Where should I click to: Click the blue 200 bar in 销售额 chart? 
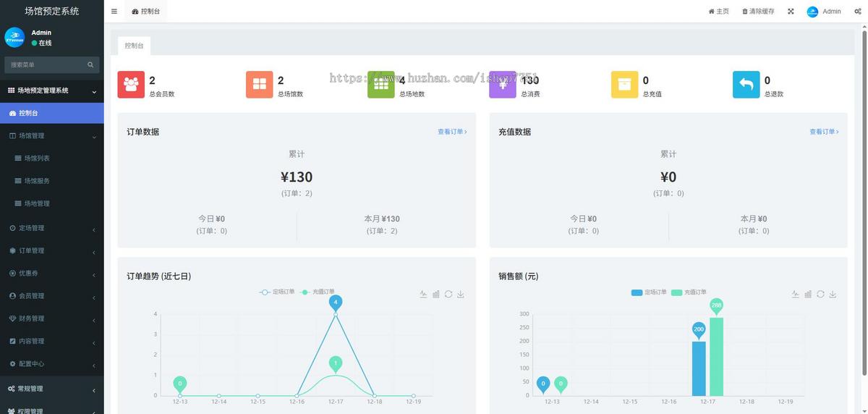[699, 368]
